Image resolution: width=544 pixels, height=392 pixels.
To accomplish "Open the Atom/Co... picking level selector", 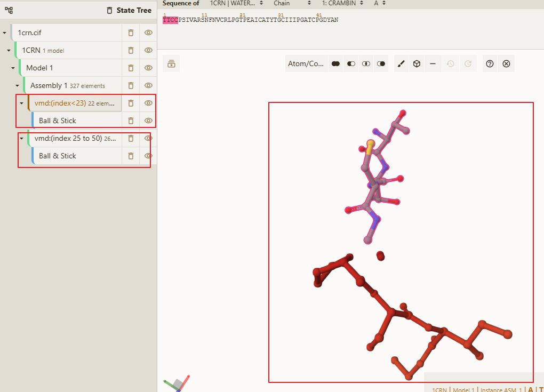I will pyautogui.click(x=306, y=64).
